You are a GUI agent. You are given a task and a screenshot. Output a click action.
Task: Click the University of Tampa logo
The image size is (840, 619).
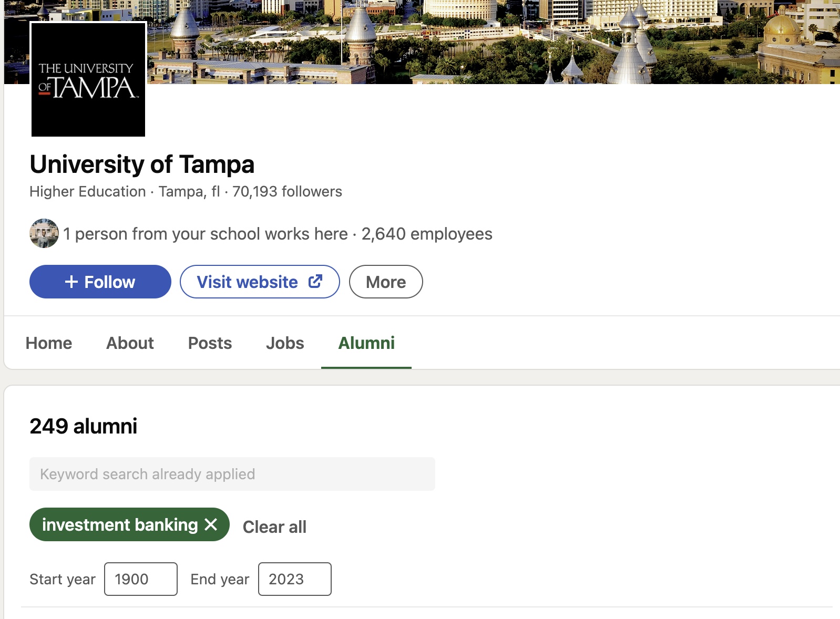88,80
